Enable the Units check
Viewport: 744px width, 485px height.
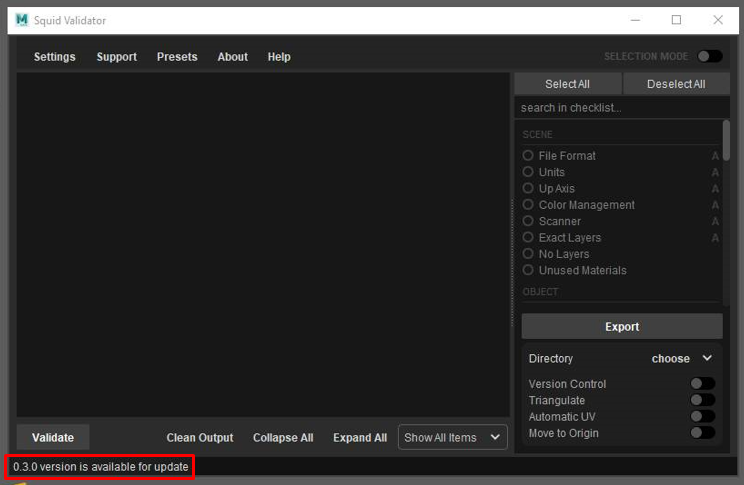pyautogui.click(x=528, y=172)
